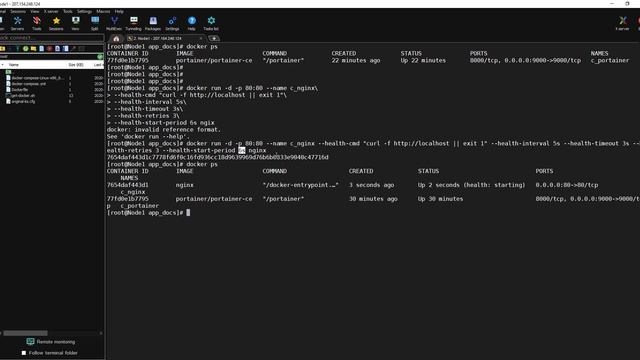Focus the Quick connect field
Image resolution: width=640 pixels, height=360 pixels.
pos(52,38)
